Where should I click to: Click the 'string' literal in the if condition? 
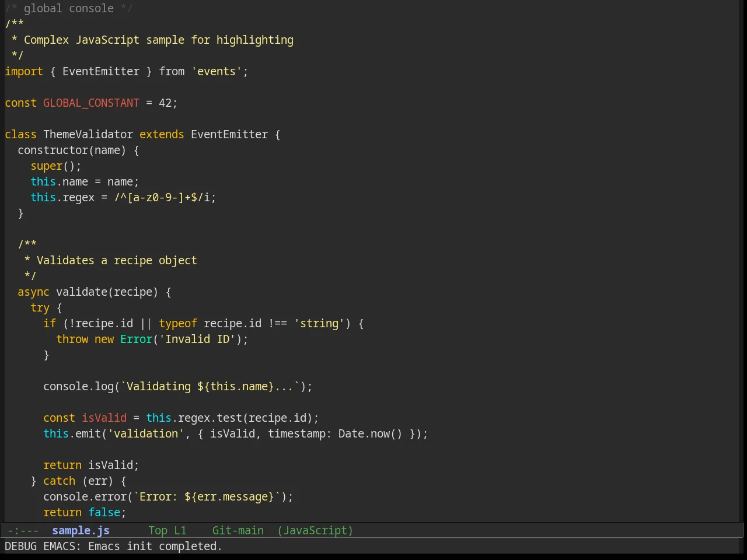click(319, 323)
